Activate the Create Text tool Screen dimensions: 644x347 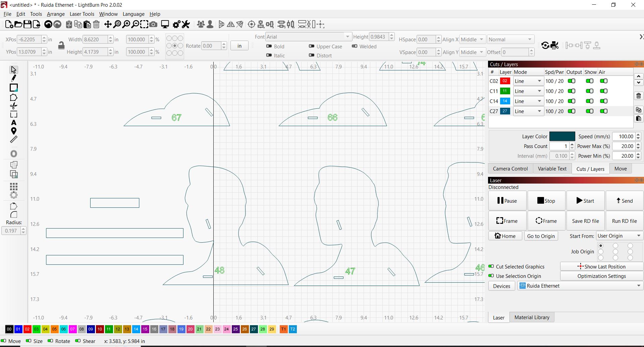click(x=14, y=123)
